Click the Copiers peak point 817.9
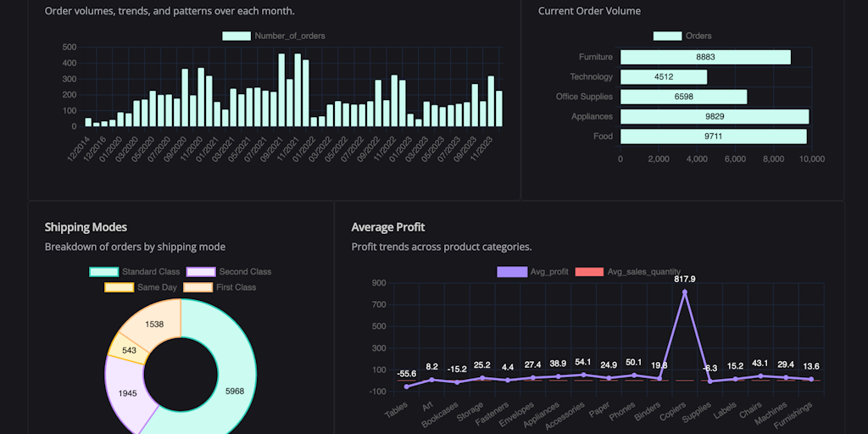The width and height of the screenshot is (868, 434). [x=685, y=292]
